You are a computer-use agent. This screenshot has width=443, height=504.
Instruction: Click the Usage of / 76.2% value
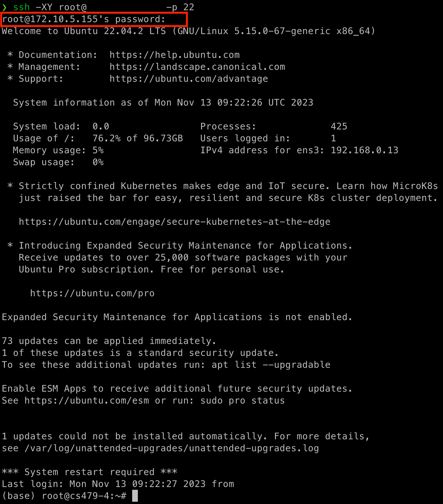(x=107, y=139)
